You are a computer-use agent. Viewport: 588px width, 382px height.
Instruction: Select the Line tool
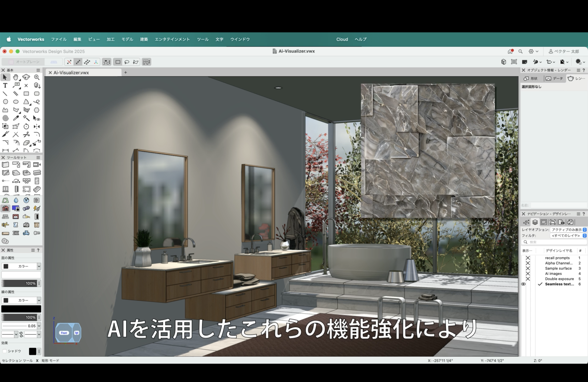[x=5, y=94]
